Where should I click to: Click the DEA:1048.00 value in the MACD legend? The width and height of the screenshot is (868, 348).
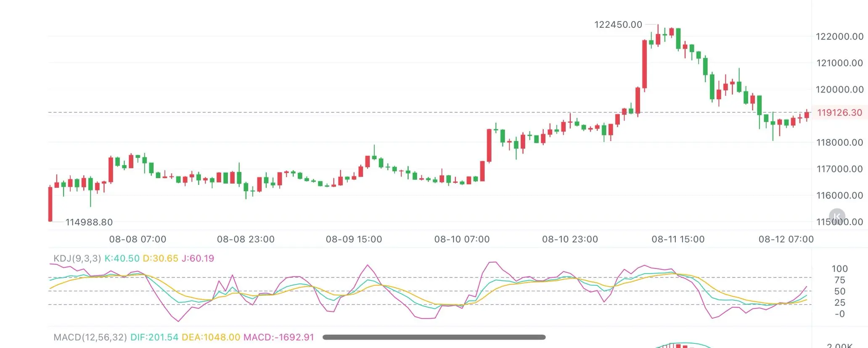click(211, 337)
